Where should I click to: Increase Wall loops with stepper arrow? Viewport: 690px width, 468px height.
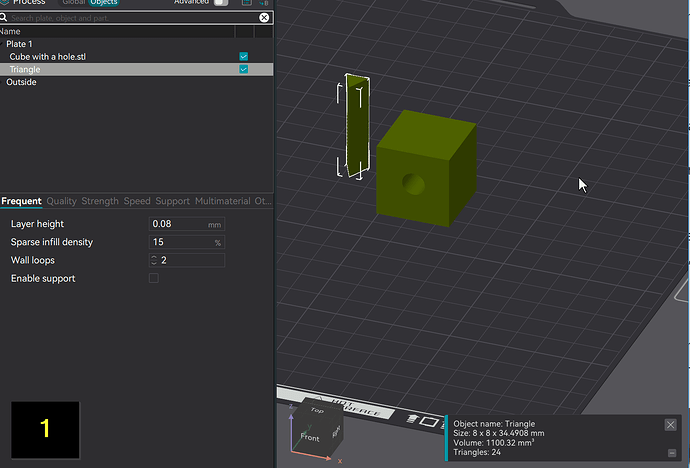[154, 257]
